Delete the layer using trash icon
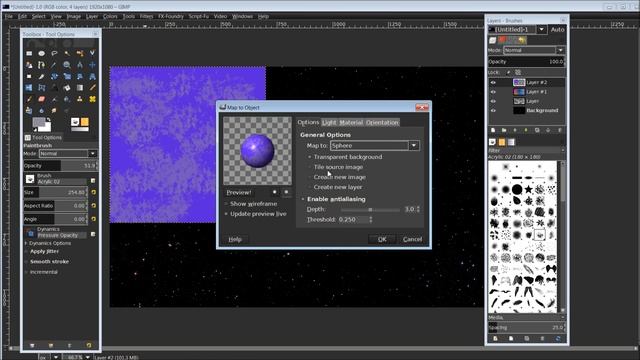This screenshot has height=360, width=640. [x=560, y=130]
